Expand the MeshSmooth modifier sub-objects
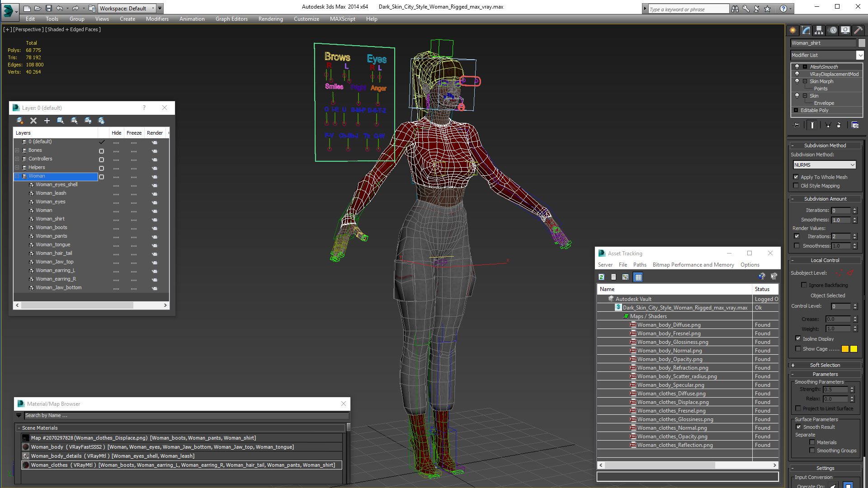This screenshot has height=488, width=868. tap(805, 66)
